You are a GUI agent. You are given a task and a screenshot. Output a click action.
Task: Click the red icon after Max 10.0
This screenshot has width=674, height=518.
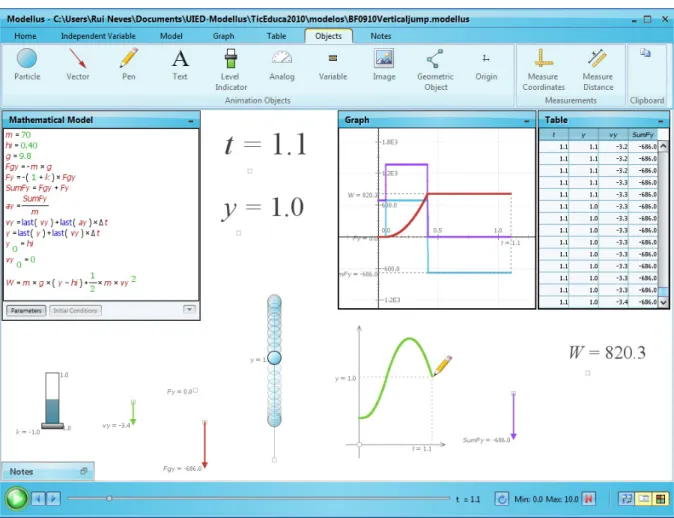(588, 499)
